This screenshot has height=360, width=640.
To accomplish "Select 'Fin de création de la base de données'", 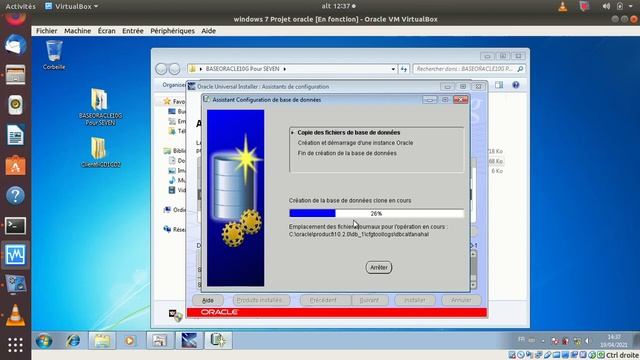I will (347, 153).
